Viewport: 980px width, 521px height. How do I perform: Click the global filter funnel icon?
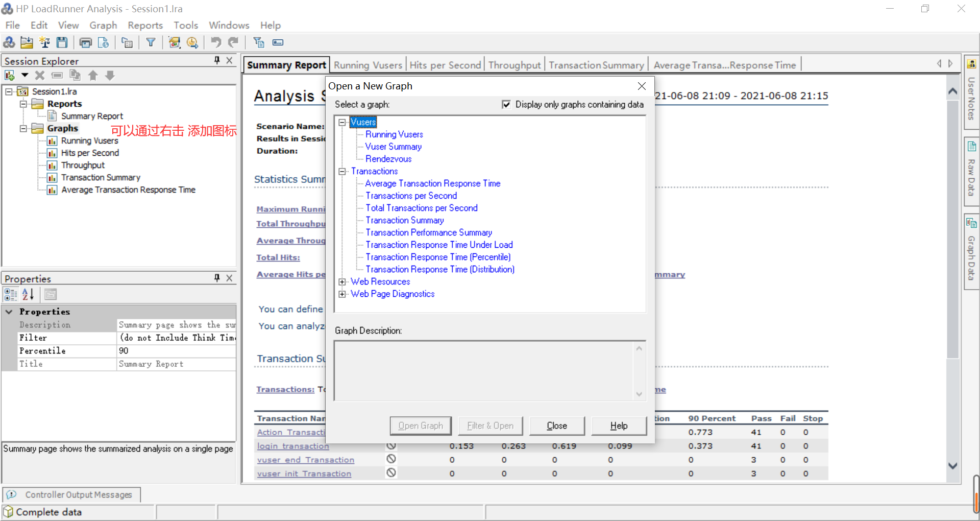[151, 42]
